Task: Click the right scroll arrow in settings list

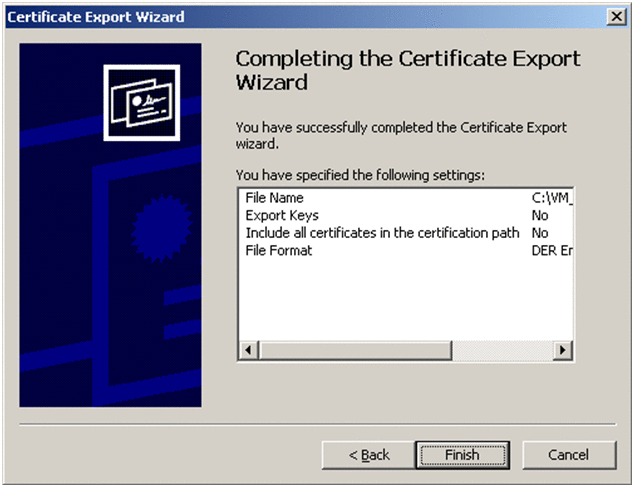Action: (563, 350)
